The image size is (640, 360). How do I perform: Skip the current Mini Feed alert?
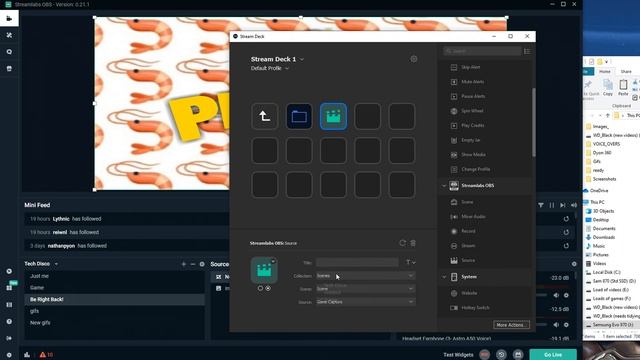[x=563, y=205]
